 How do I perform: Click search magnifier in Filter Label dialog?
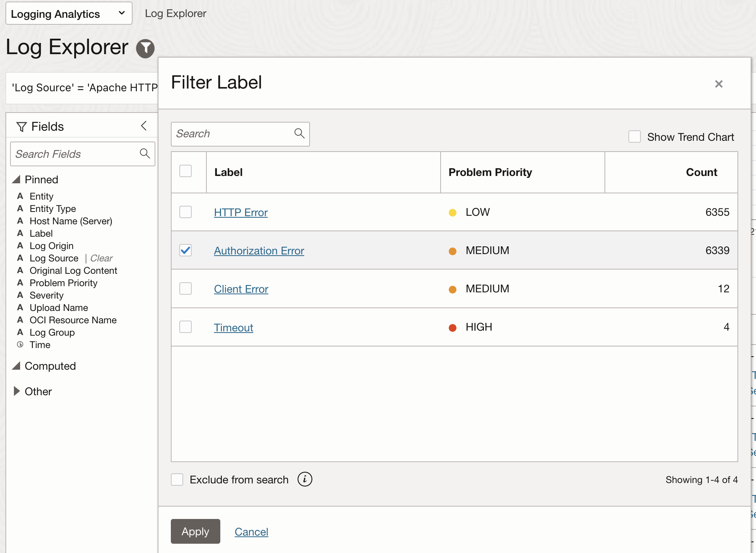pos(299,133)
